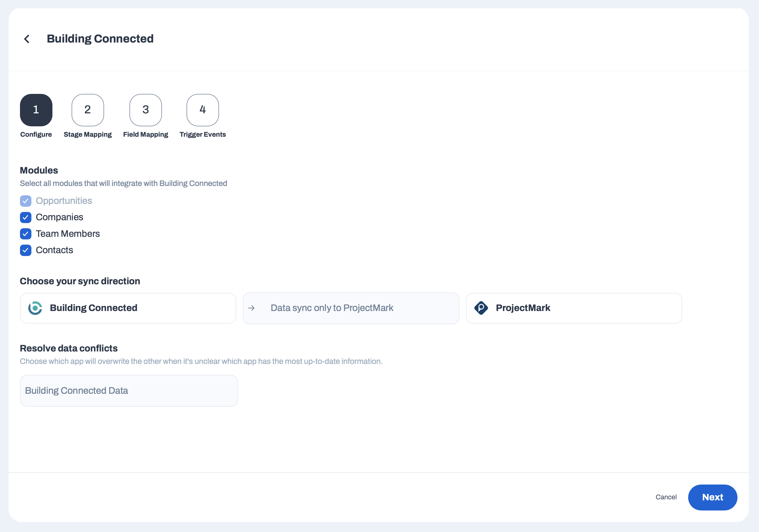
Task: Click the Stage Mapping step label
Action: (x=88, y=134)
